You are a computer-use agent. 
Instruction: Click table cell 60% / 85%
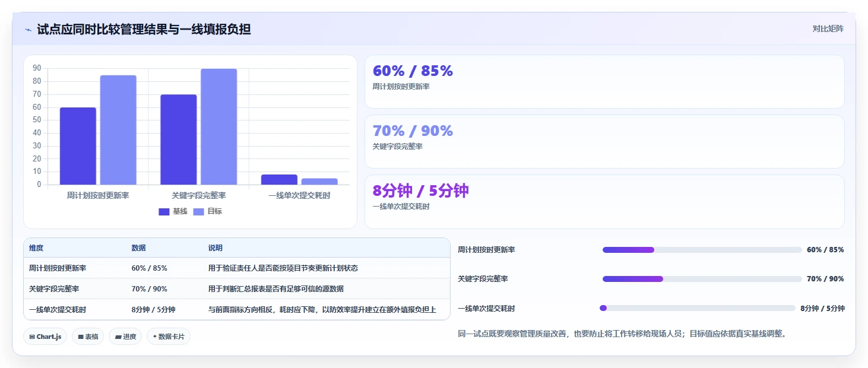[x=150, y=268]
